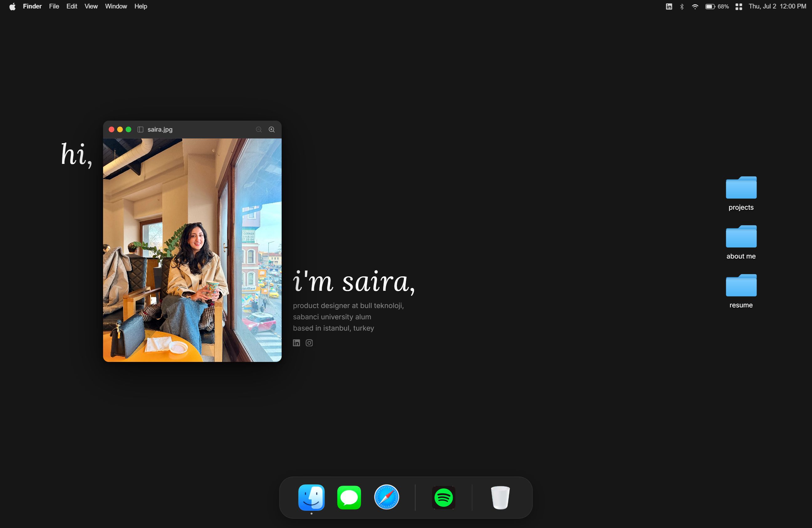The height and width of the screenshot is (528, 812).
Task: Open the about me folder
Action: [x=741, y=236]
